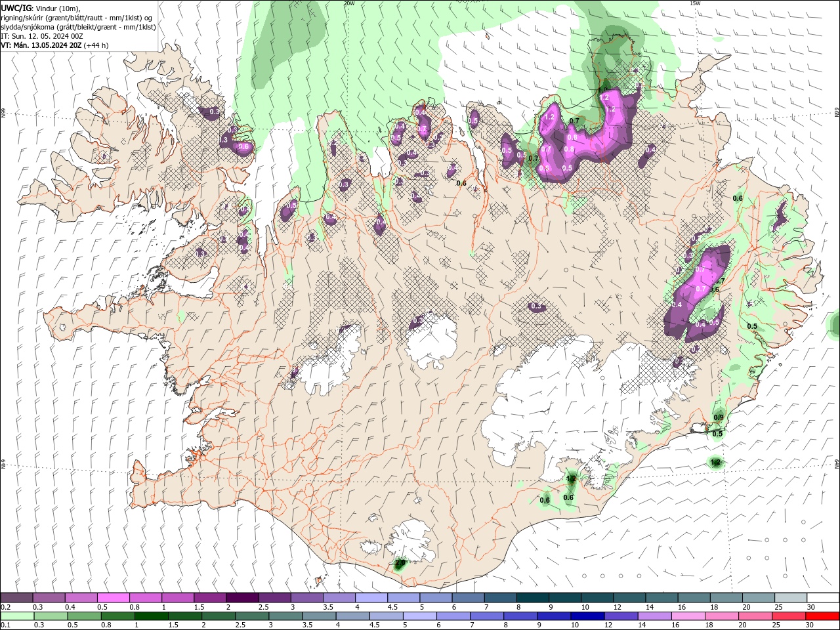The width and height of the screenshot is (840, 630).
Task: Click the dark teal 8 mm snow legend swatch
Action: click(x=532, y=598)
